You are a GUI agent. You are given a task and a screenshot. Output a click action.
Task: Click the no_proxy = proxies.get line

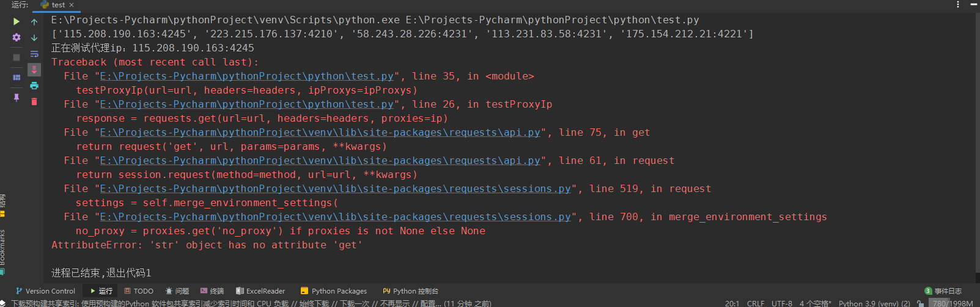click(x=281, y=231)
